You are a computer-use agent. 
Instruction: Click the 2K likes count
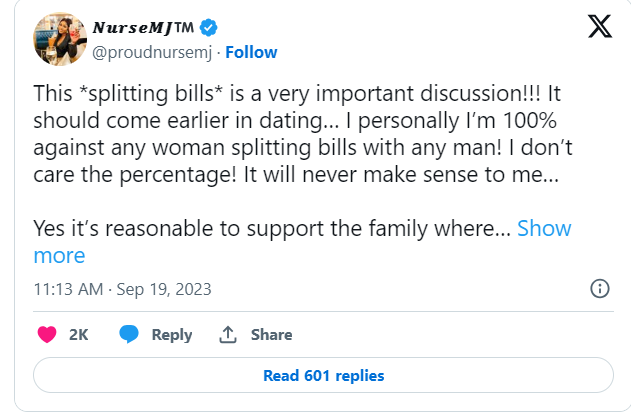tap(79, 335)
